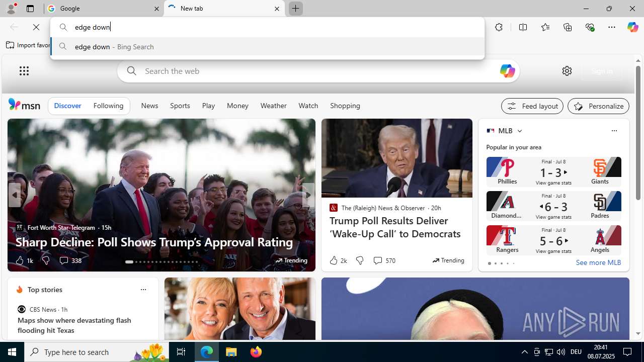Focus the Search the web input
The image size is (644, 362).
317,71
